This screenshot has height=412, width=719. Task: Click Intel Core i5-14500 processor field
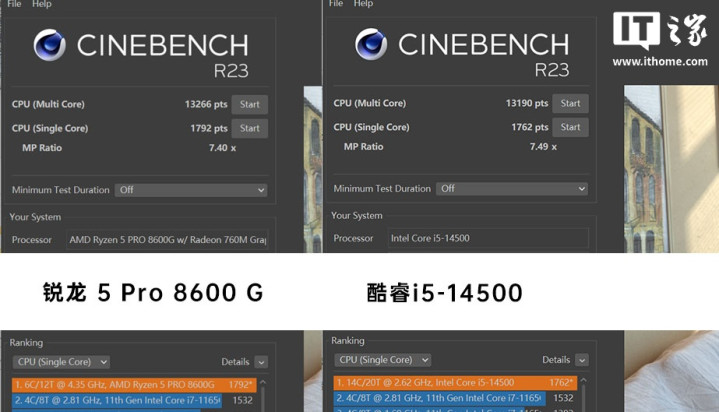click(x=488, y=238)
